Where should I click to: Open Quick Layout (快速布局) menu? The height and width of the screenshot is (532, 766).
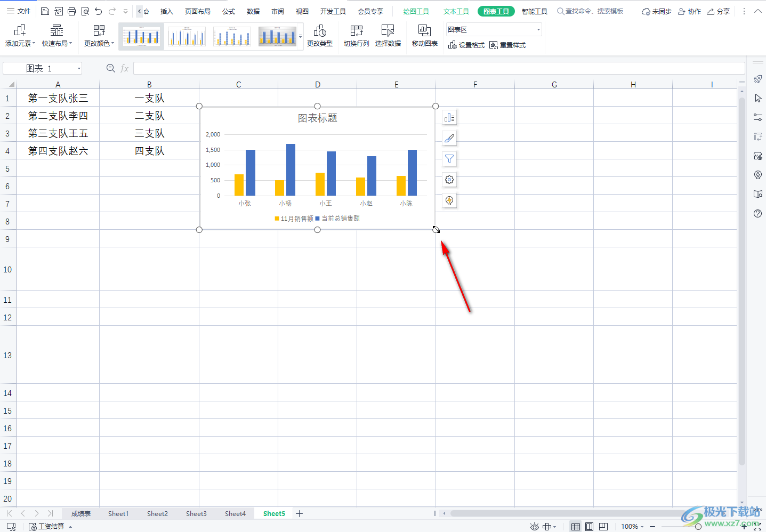[57, 36]
